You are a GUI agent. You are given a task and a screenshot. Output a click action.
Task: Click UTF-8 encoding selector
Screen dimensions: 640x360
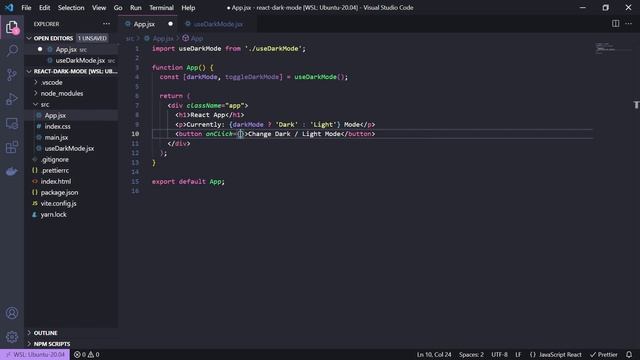[500, 354]
